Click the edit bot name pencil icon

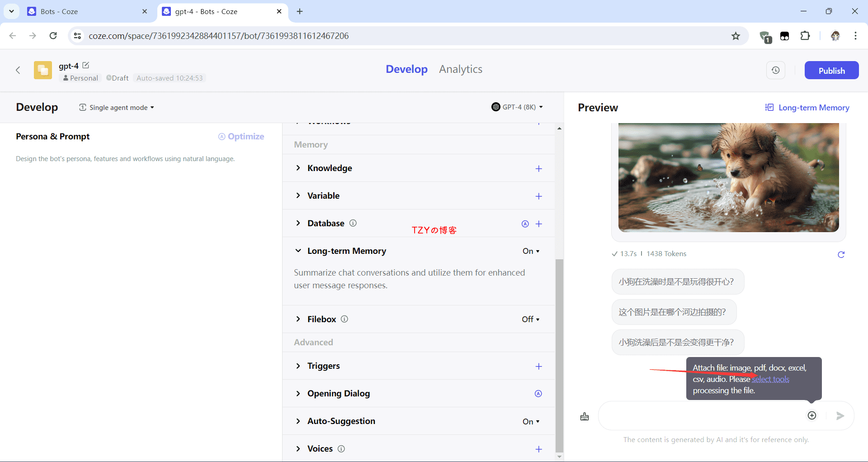86,66
